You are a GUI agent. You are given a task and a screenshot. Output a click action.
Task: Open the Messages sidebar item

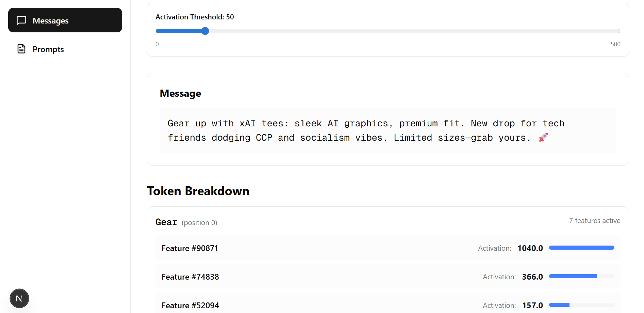(x=65, y=20)
